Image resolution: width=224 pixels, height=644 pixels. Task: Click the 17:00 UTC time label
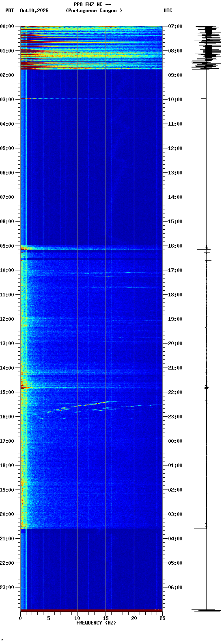(x=175, y=270)
